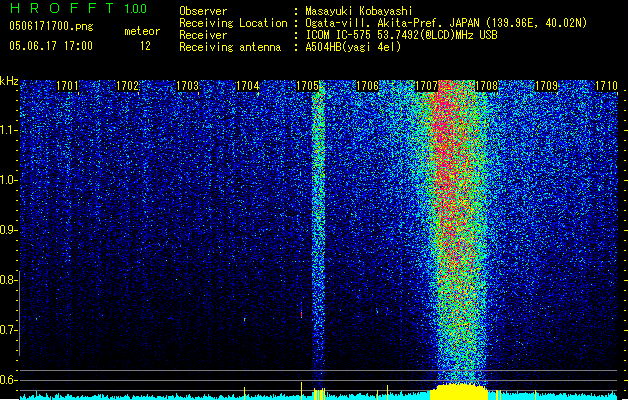Click the Ogata-vill. Akita-Pref. JAPAN location text

pyautogui.click(x=446, y=23)
